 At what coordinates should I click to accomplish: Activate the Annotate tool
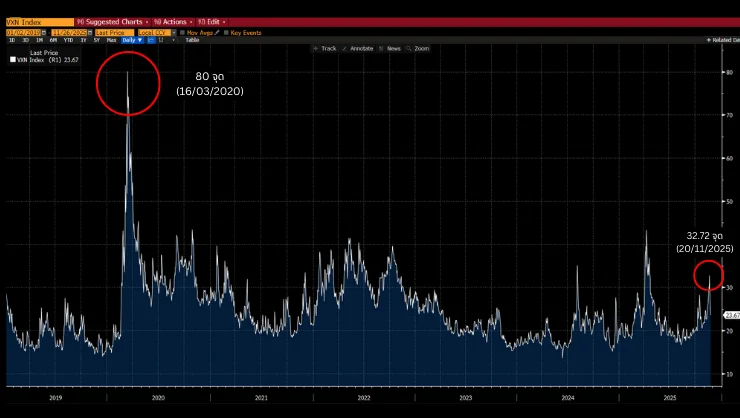coord(358,49)
